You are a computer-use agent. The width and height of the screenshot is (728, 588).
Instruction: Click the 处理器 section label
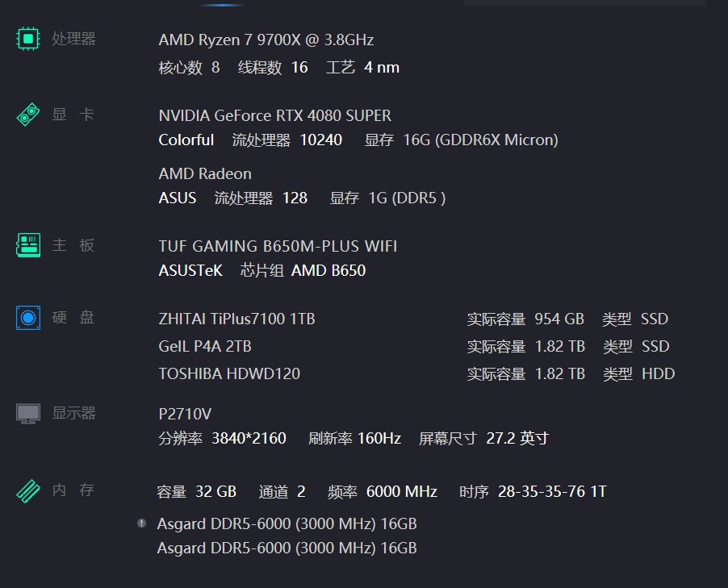[x=73, y=39]
